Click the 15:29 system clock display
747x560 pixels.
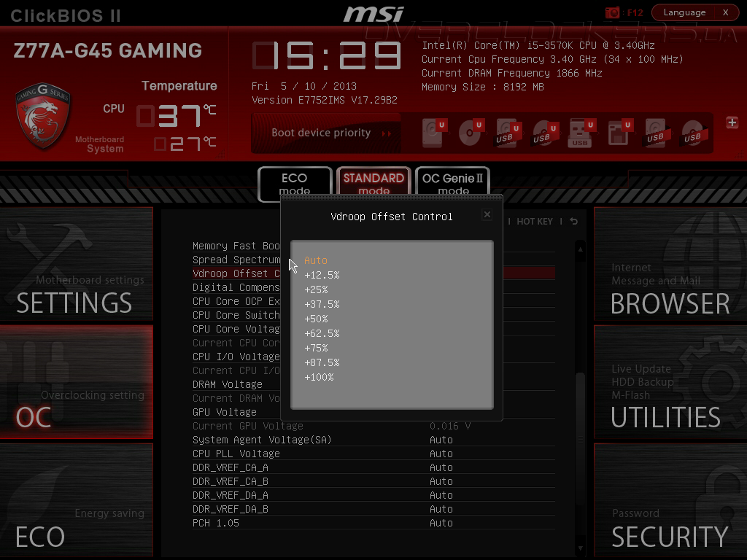click(327, 55)
